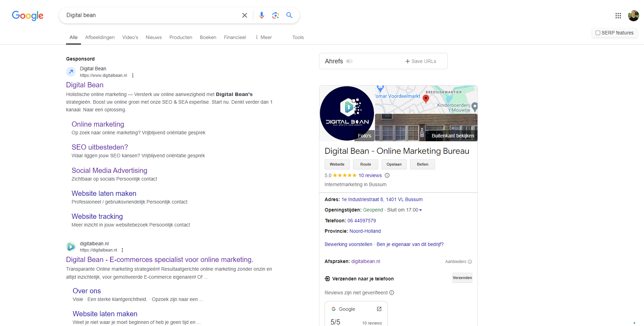The image size is (644, 326).
Task: Switch to the Producten tab
Action: click(x=181, y=37)
